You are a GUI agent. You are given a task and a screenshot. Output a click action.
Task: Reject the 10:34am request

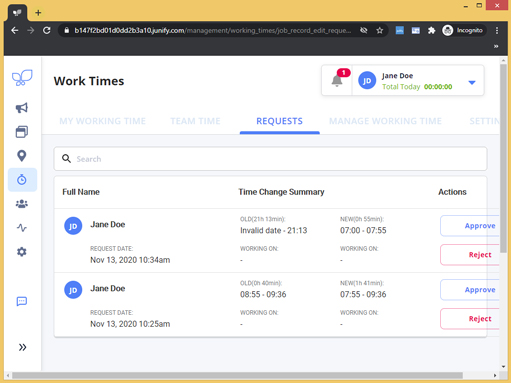point(470,255)
